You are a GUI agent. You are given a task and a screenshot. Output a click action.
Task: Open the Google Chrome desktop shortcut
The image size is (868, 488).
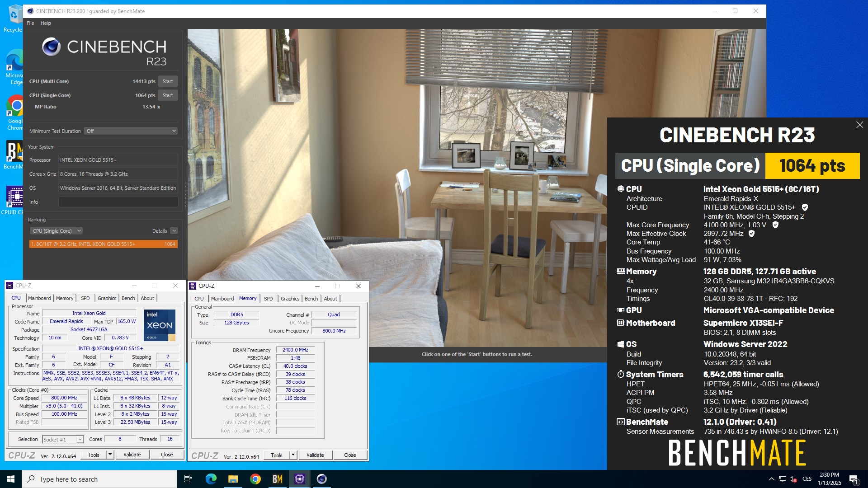[14, 113]
